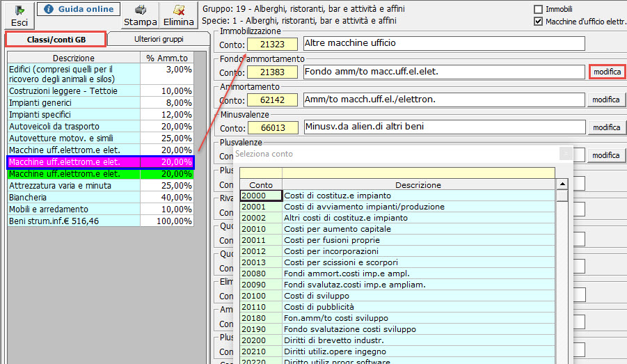Toggle the Macchine d'ufficio elettr. checkbox

click(x=538, y=22)
